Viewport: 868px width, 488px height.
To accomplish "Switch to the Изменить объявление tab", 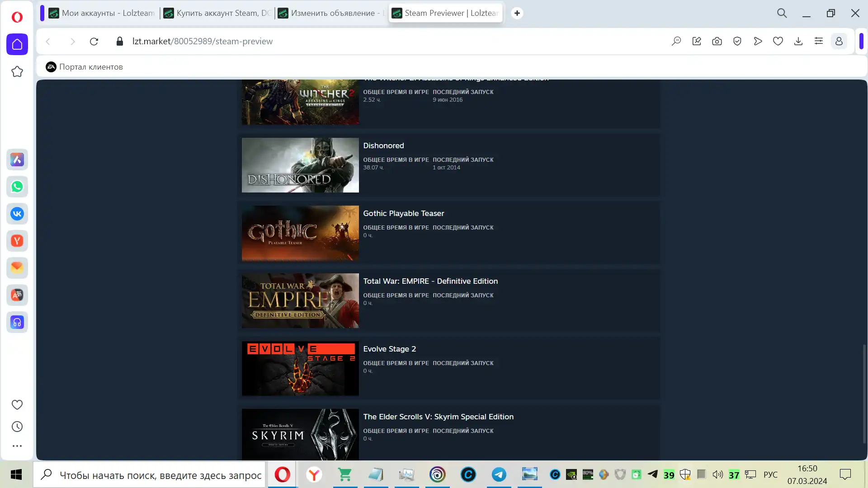I will click(332, 13).
